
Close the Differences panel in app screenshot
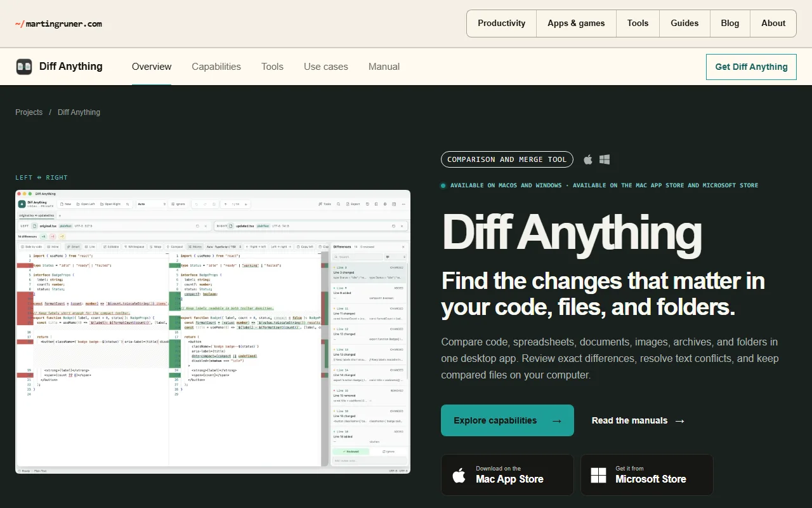[403, 246]
